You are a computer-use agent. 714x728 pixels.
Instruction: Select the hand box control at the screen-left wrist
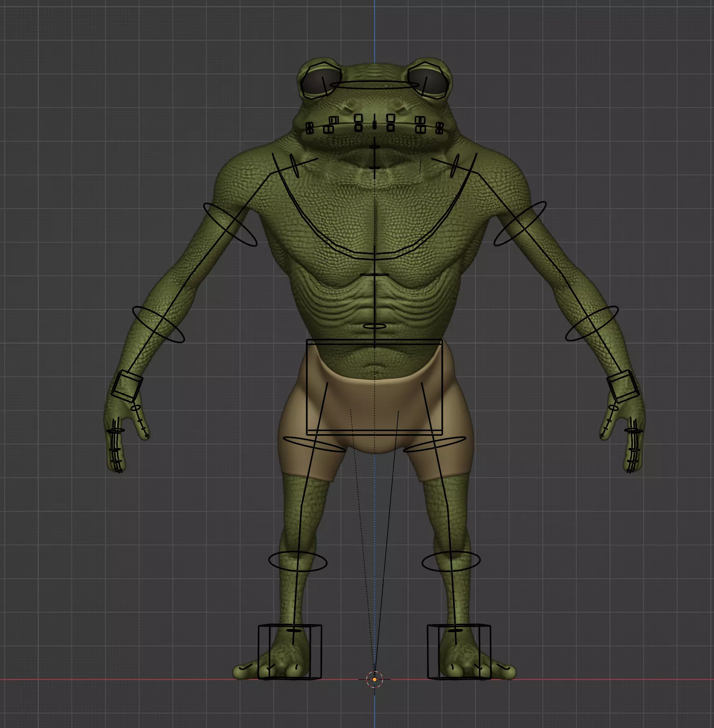pos(127,386)
